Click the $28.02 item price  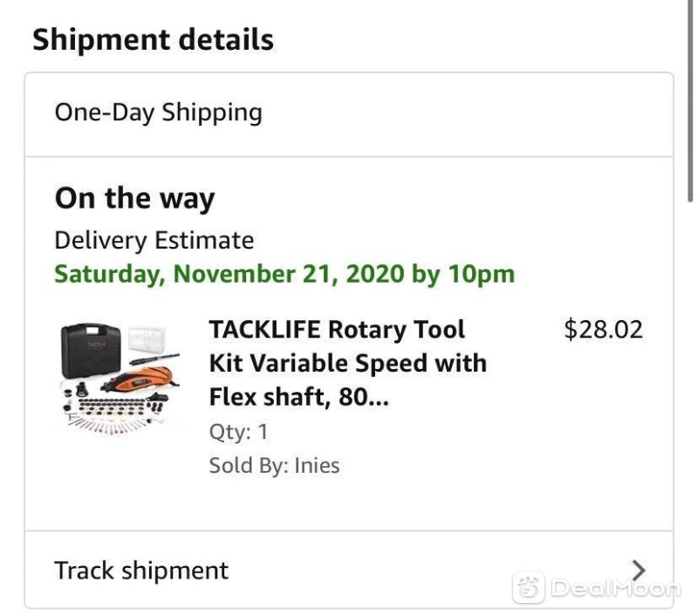[x=603, y=330]
